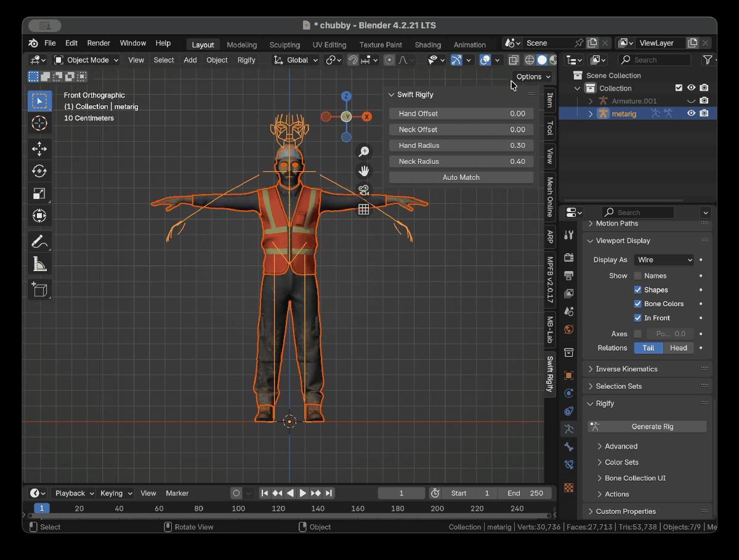This screenshot has width=739, height=560.
Task: Open the Global transform orientation dropdown
Action: [296, 60]
